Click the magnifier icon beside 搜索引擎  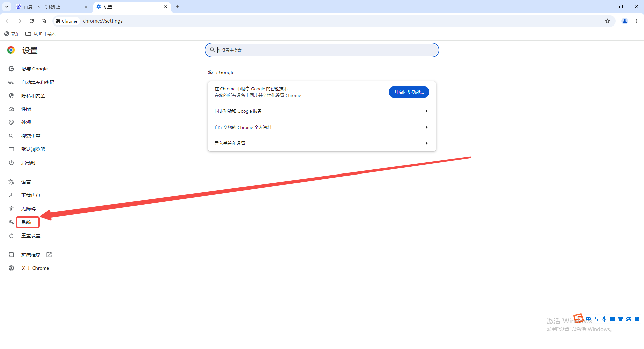click(x=11, y=136)
